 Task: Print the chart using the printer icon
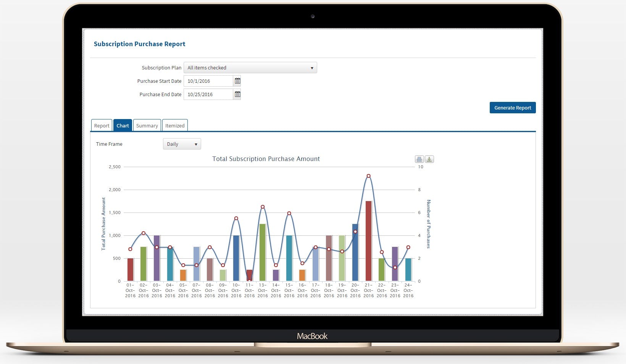[x=419, y=159]
